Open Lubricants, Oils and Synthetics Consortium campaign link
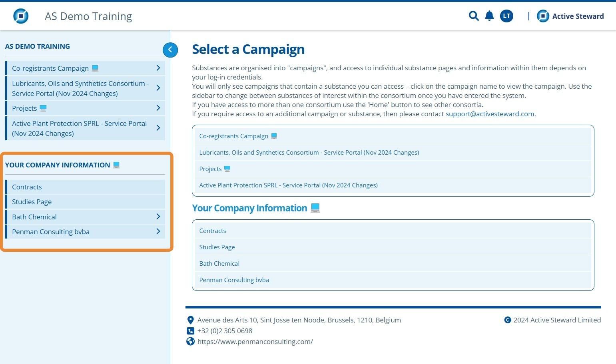616x364 pixels. pyautogui.click(x=309, y=152)
